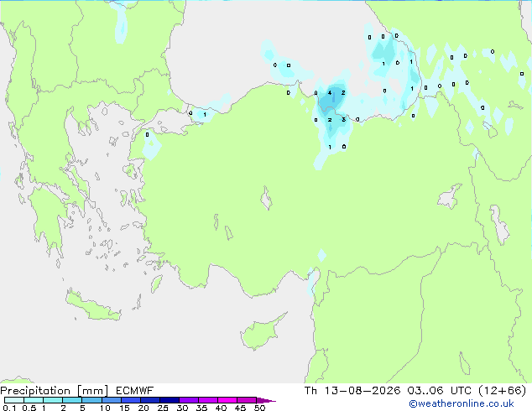Pick the lightest 0.1 mm legend swatch

(14, 400)
